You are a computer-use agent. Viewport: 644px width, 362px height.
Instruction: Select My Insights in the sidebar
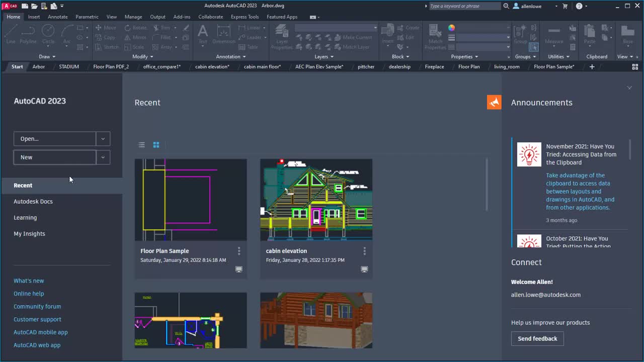coord(29,233)
